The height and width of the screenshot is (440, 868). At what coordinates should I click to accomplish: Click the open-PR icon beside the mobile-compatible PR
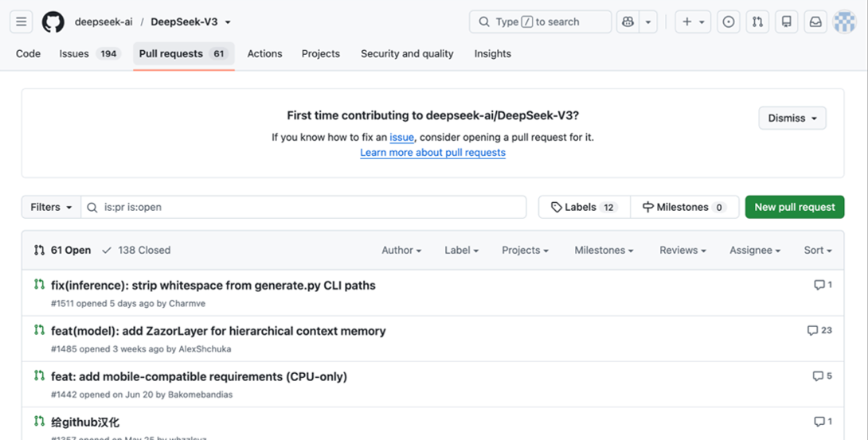click(x=39, y=376)
